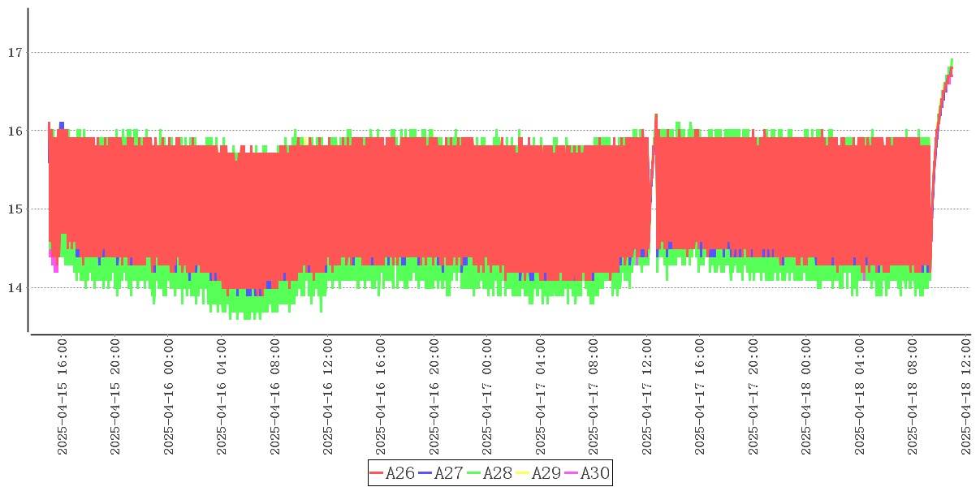Viewport: 980px width, 487px height.
Task: Select the 2025-04-16 00:00 axis tick label
Action: click(169, 397)
